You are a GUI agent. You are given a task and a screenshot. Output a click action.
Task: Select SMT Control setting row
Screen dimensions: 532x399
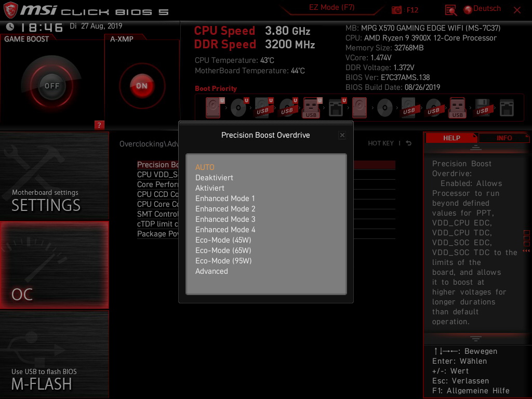(x=266, y=214)
